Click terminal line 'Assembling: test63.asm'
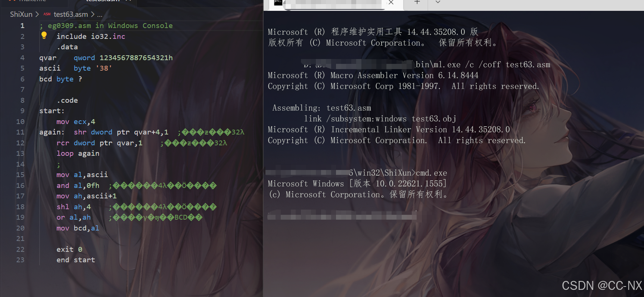The width and height of the screenshot is (644, 297). click(322, 108)
